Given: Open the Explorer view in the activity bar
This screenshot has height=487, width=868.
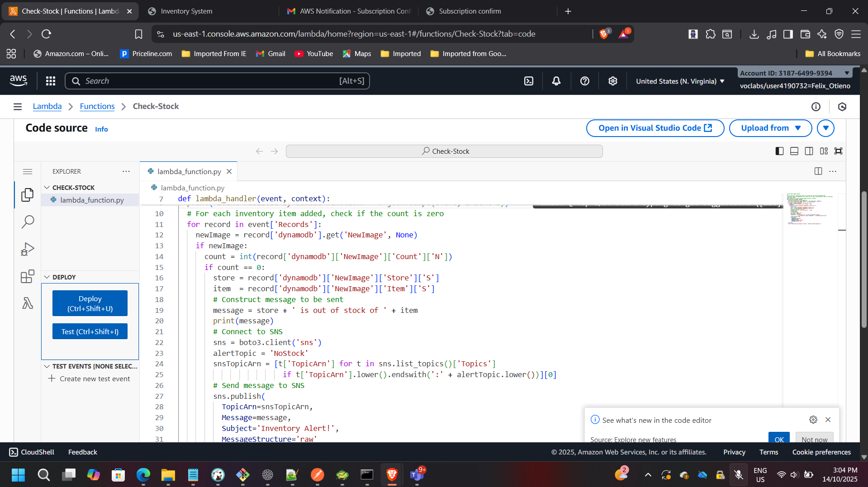Looking at the screenshot, I should [x=27, y=195].
